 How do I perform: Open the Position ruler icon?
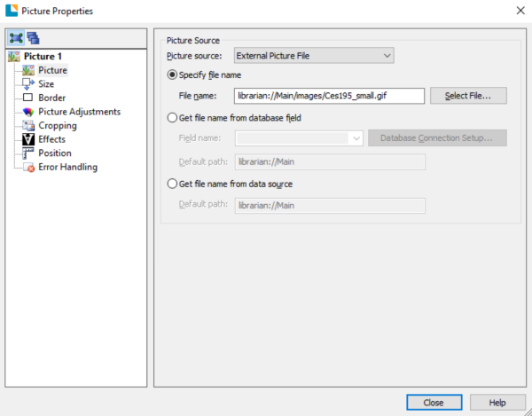tap(28, 153)
